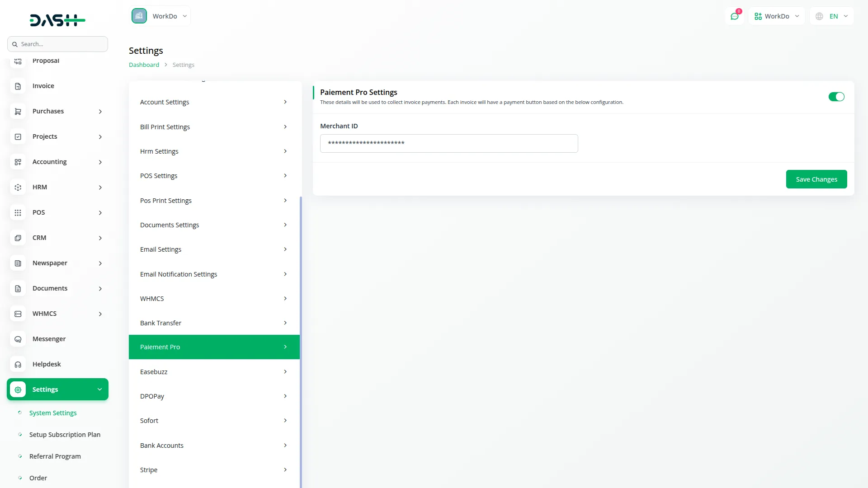Image resolution: width=868 pixels, height=488 pixels.
Task: Click the Purchases cart icon
Action: point(18,111)
